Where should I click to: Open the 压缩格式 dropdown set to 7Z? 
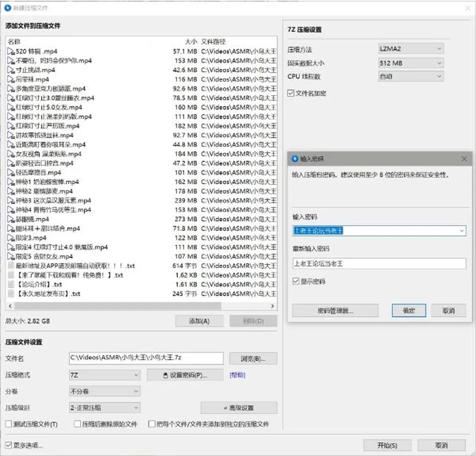(x=105, y=375)
